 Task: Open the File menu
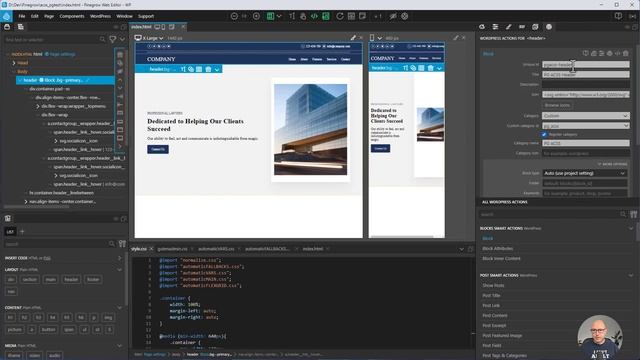coord(22,16)
